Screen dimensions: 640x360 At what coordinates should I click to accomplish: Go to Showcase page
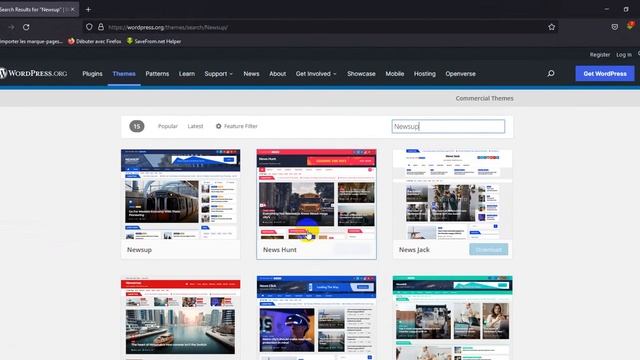tap(361, 74)
